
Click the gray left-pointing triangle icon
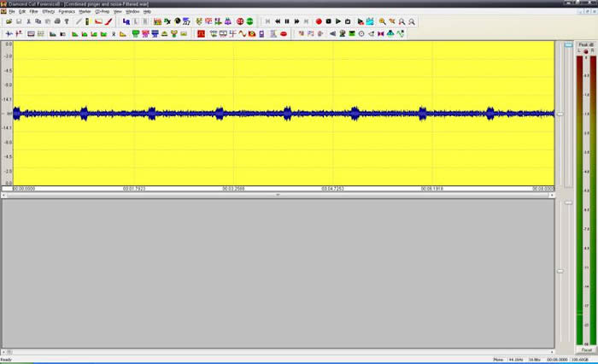point(332,34)
